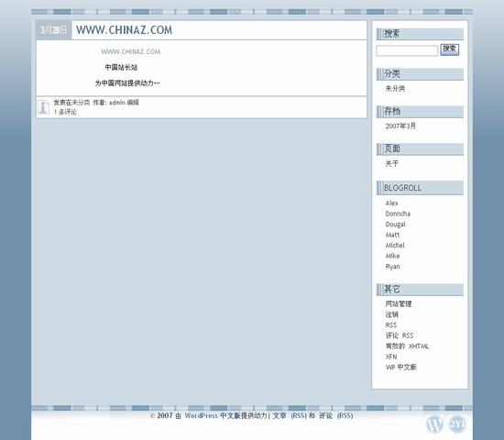
Task: Click the 搜索 search button
Action: click(x=449, y=49)
